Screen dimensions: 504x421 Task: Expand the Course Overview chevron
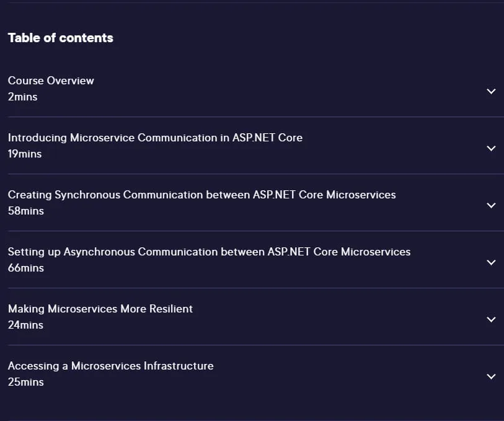(x=491, y=91)
